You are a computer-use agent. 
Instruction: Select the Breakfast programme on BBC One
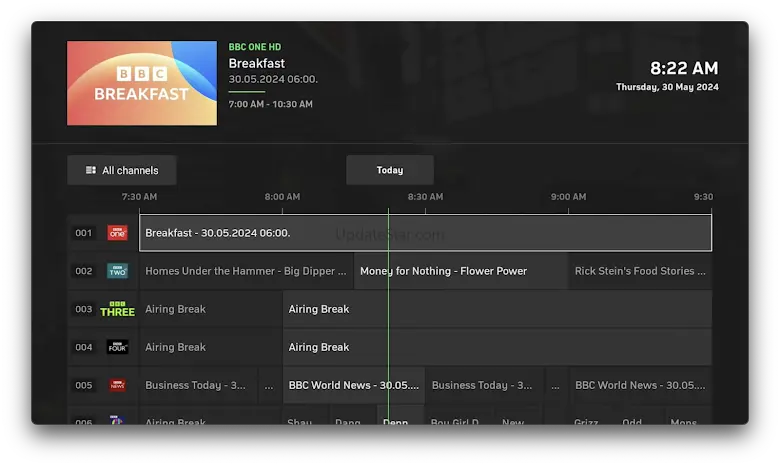tap(425, 233)
